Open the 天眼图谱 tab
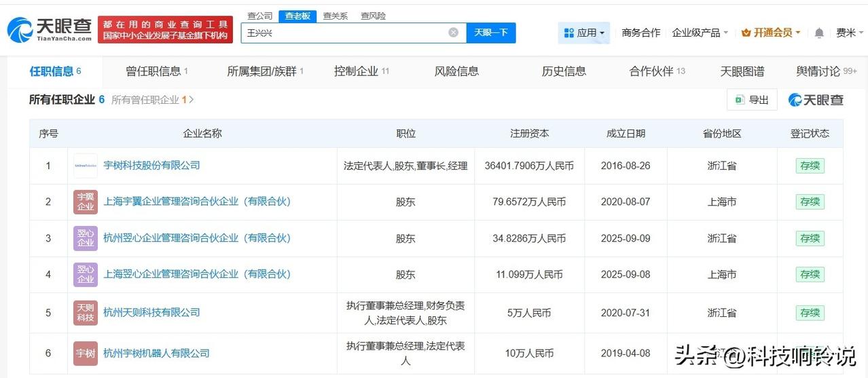The width and height of the screenshot is (868, 378). coord(742,71)
